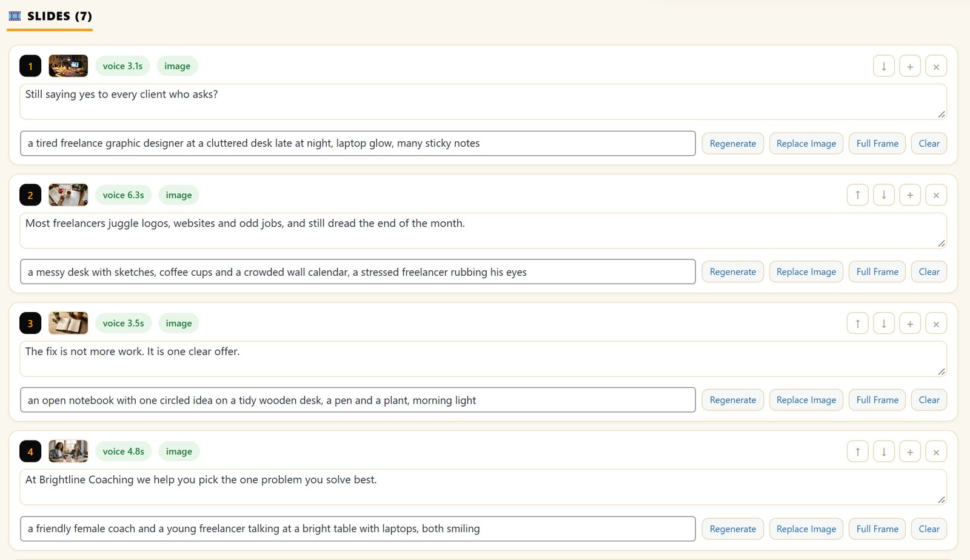
Task: Click image badge on slide 3
Action: tap(179, 323)
